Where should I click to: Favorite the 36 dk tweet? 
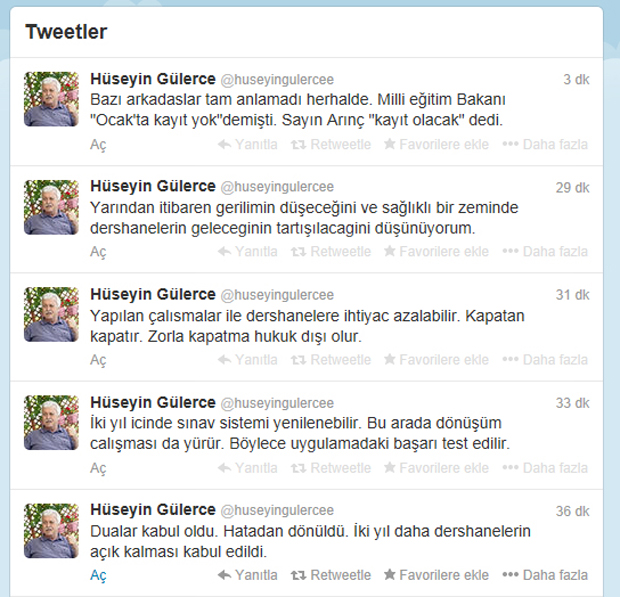point(436,575)
